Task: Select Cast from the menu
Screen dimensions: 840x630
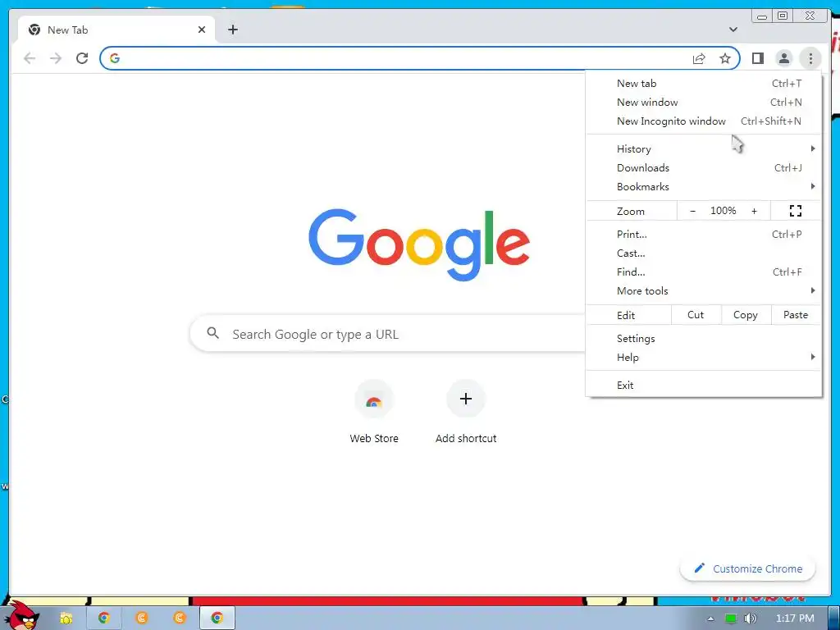Action: 703,253
